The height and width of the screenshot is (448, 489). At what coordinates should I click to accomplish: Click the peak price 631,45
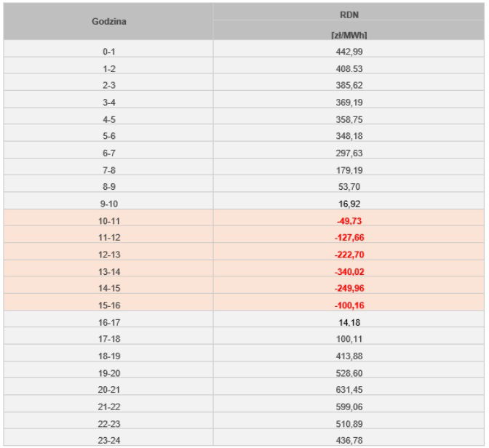pos(351,388)
